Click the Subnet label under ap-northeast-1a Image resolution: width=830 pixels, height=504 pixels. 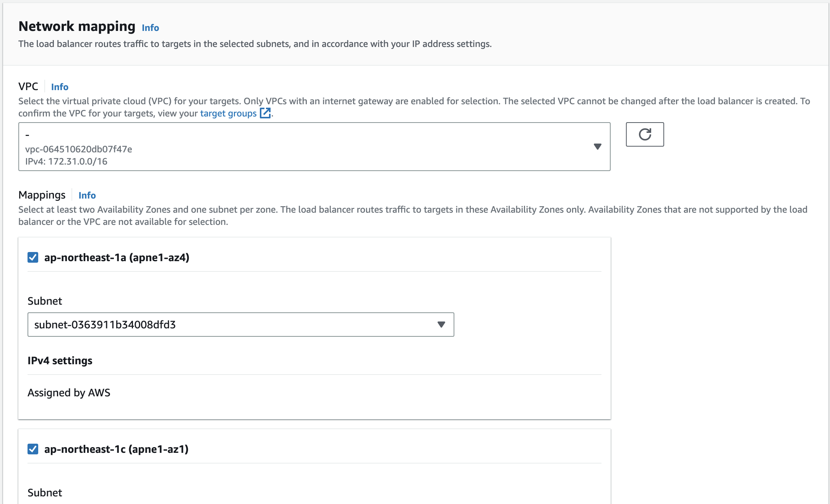coord(45,301)
